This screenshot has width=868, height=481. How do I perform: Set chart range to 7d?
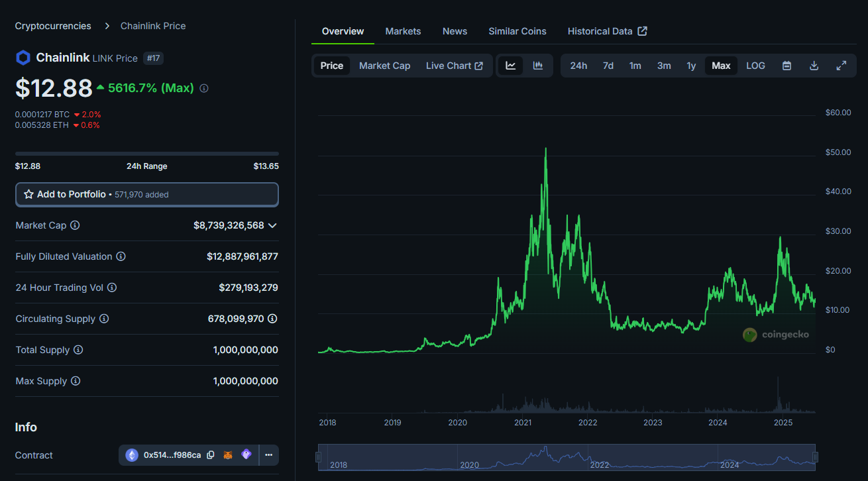click(x=608, y=66)
